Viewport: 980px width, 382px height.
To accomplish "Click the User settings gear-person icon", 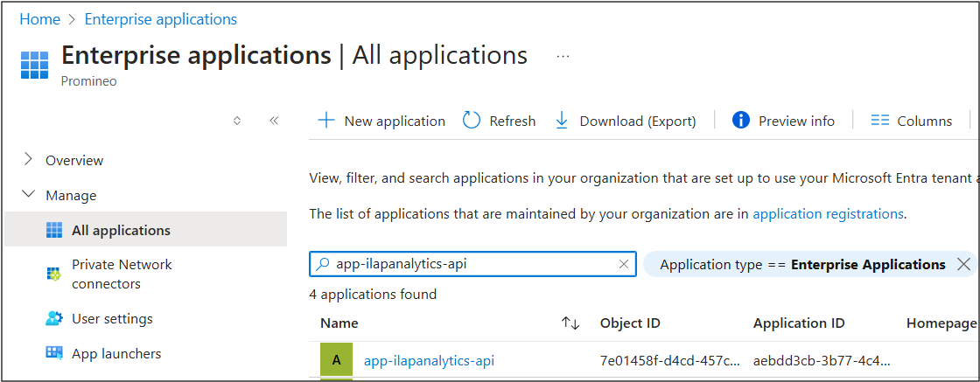I will click(x=55, y=318).
